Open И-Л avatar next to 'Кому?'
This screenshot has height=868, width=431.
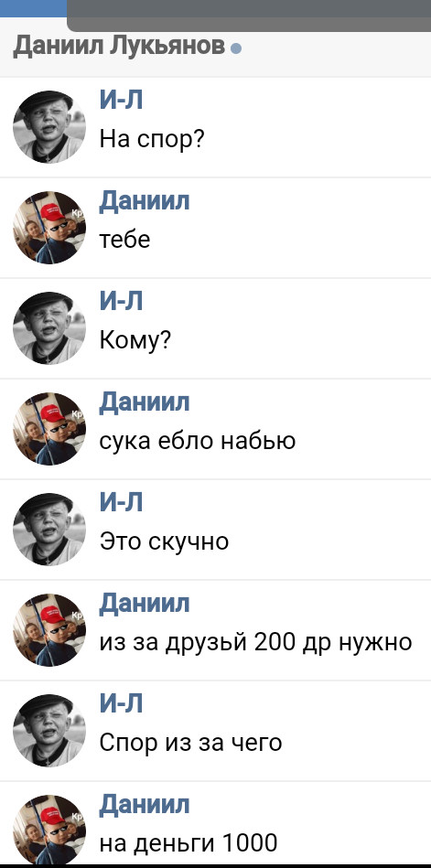(x=49, y=327)
